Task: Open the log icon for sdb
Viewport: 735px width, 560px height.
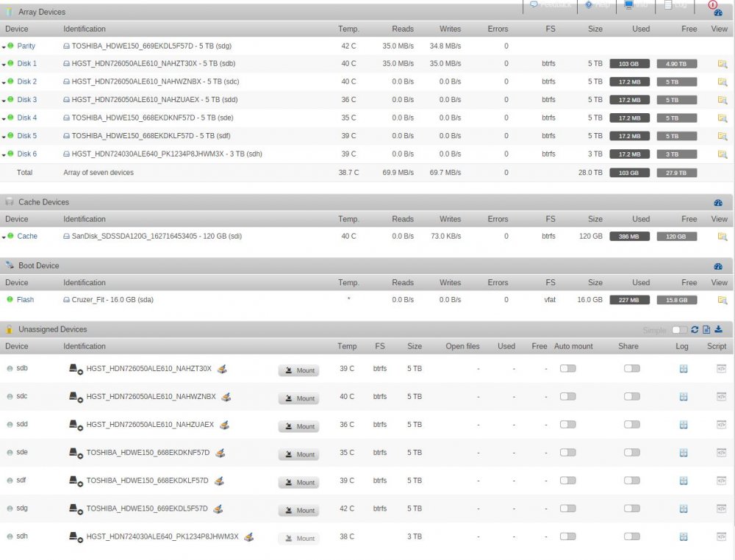Action: [x=684, y=369]
